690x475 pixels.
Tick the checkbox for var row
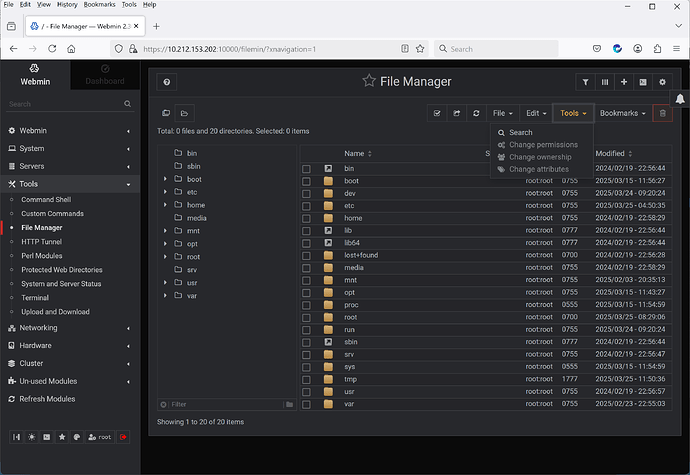[x=306, y=404]
